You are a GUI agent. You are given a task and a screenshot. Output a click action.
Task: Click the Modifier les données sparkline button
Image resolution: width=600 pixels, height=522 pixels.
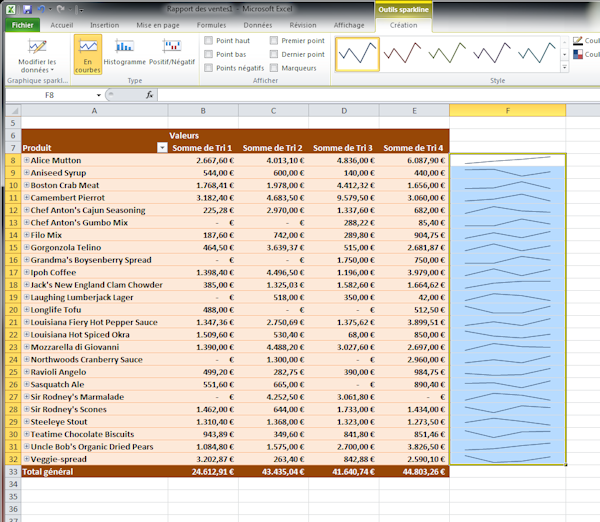(38, 55)
